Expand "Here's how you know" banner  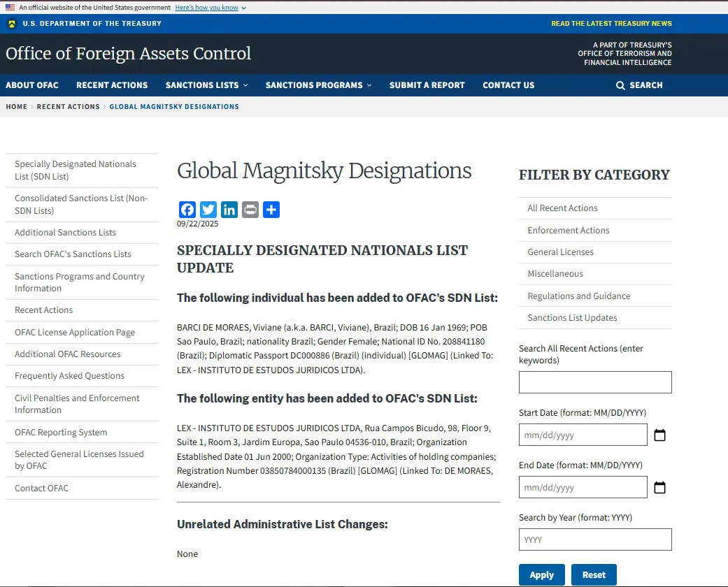(210, 8)
